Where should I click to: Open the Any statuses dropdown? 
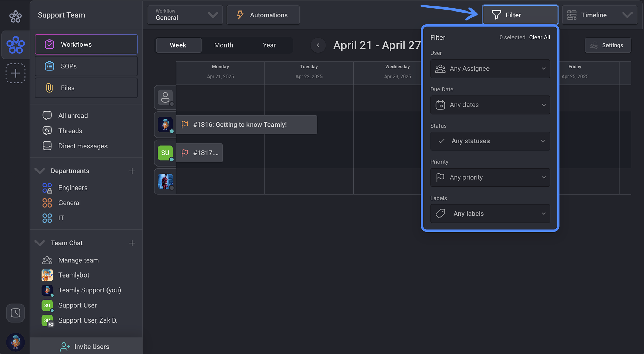click(x=490, y=141)
